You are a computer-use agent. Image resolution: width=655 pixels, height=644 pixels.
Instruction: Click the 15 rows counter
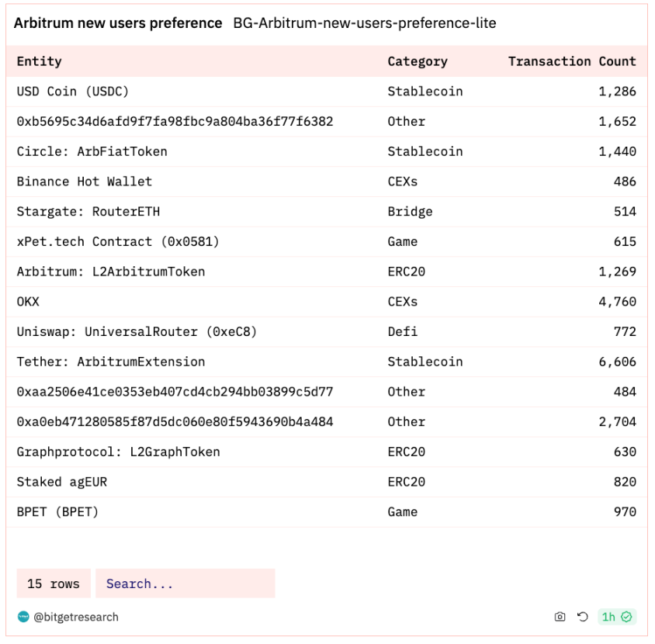[x=54, y=583]
